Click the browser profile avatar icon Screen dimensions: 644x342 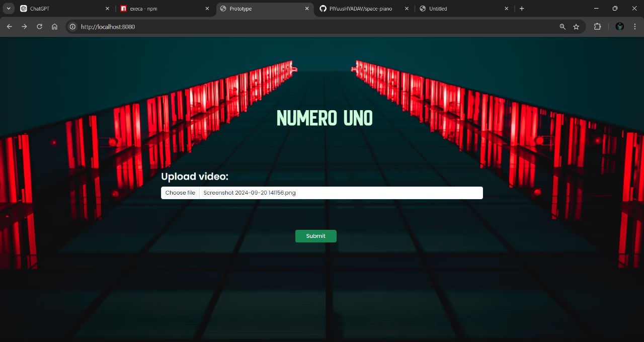click(619, 27)
